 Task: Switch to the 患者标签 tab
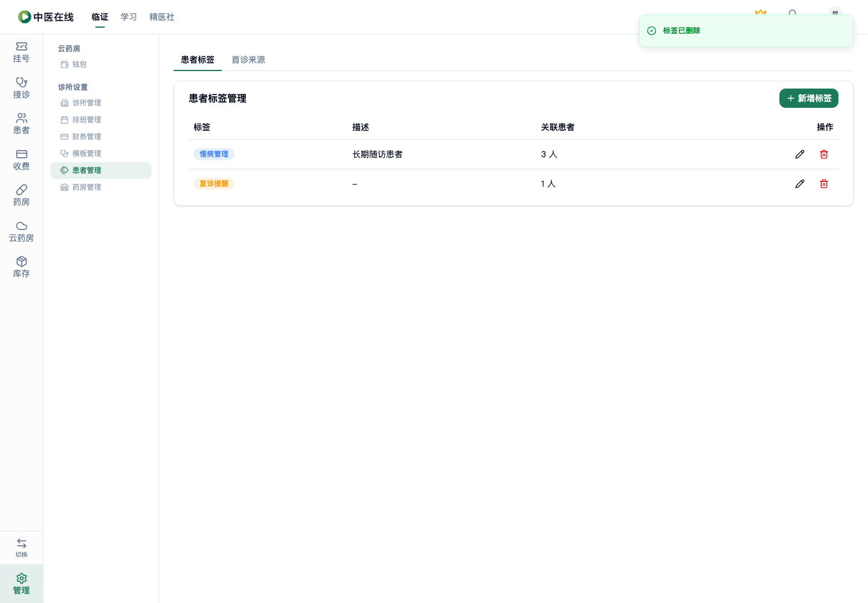point(198,60)
